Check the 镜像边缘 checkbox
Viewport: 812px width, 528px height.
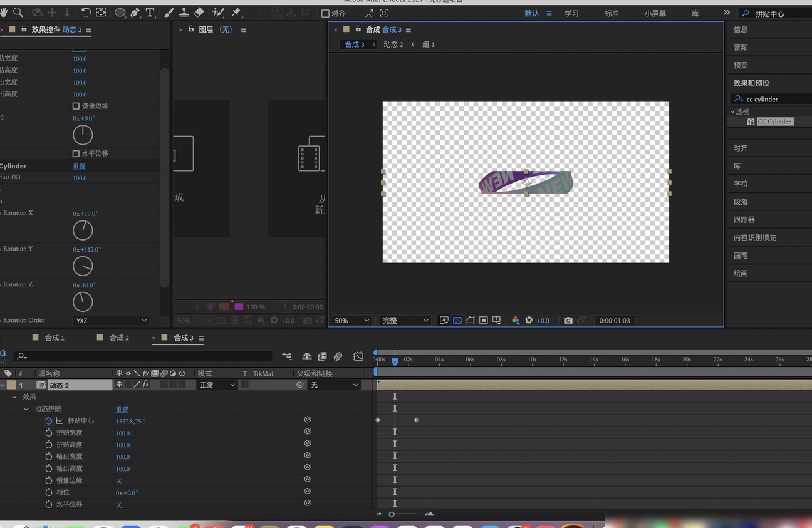(76, 106)
